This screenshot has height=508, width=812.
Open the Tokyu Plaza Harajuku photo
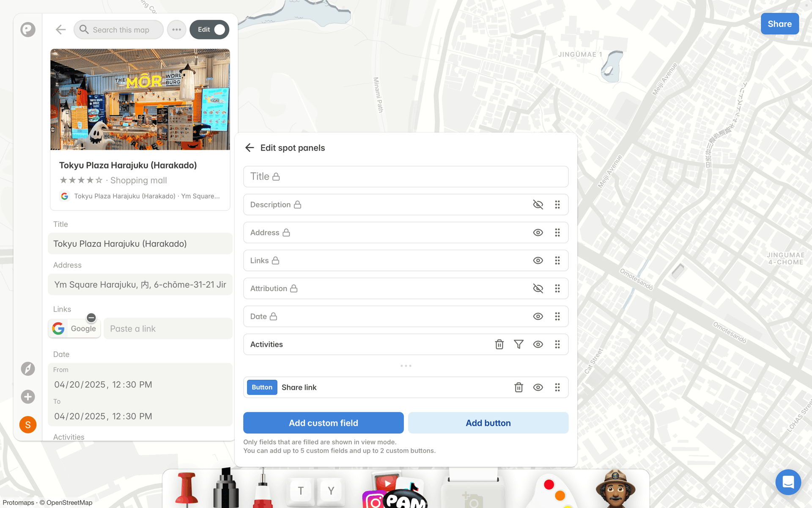pos(140,99)
